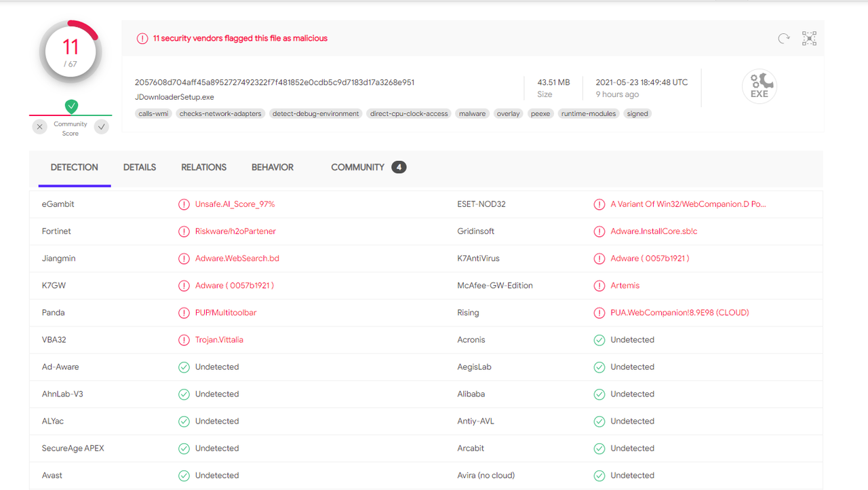Click the Antiy-AVL vendor name

pyautogui.click(x=476, y=421)
